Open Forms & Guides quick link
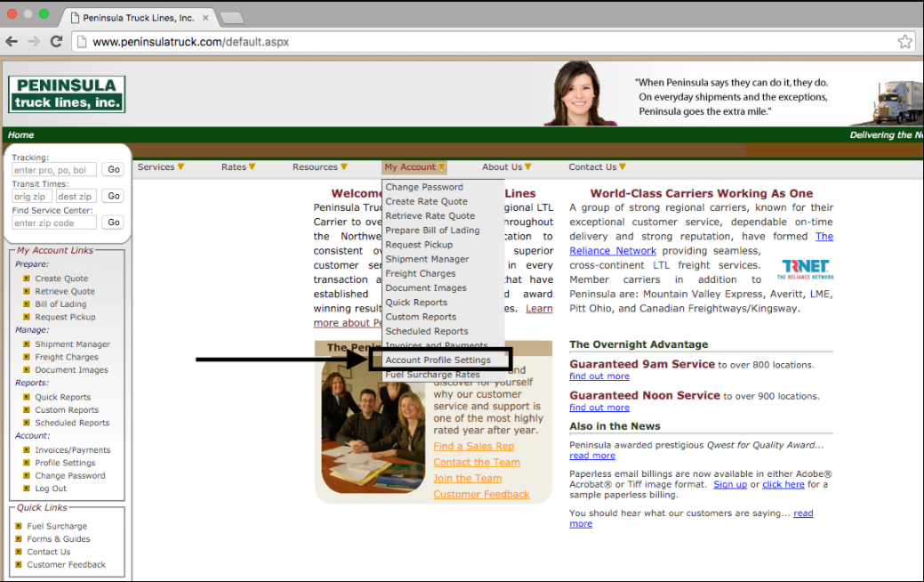Viewport: 924px width, 582px height. click(59, 538)
